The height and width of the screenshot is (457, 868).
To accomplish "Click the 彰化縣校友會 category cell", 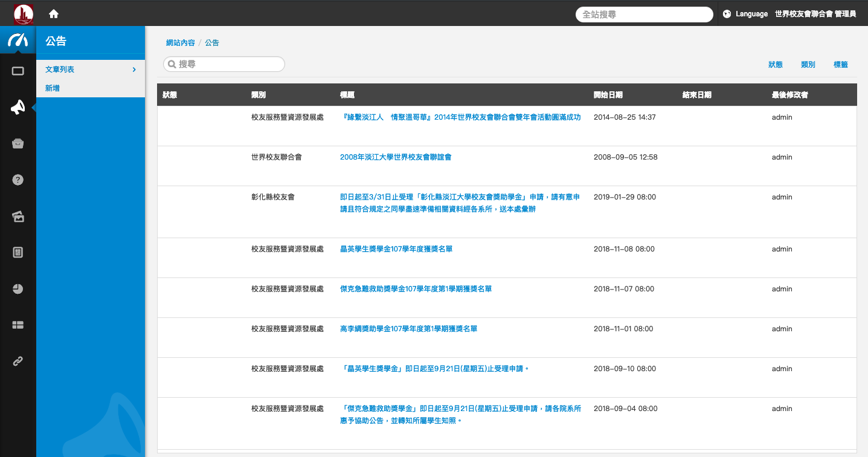I will (273, 197).
